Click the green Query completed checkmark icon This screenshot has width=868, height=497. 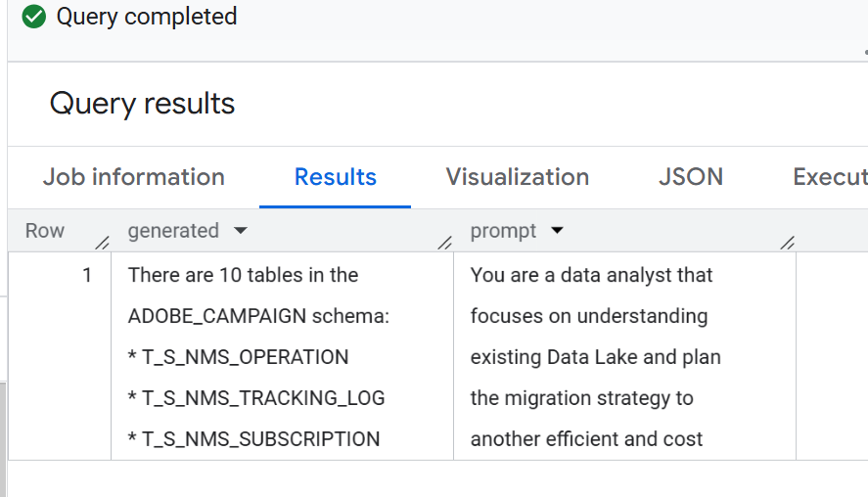coord(34,17)
